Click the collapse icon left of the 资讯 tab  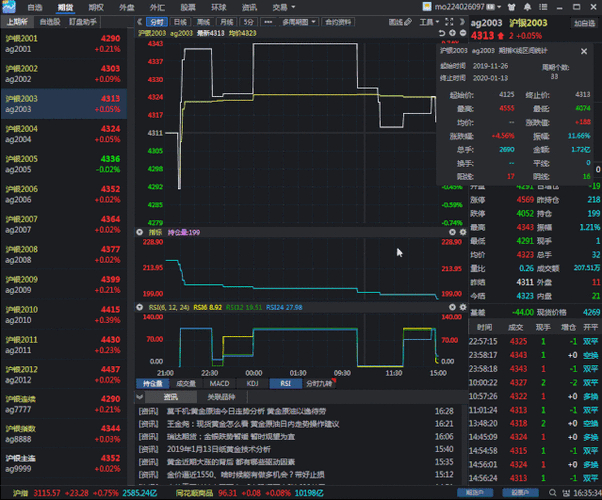click(141, 397)
